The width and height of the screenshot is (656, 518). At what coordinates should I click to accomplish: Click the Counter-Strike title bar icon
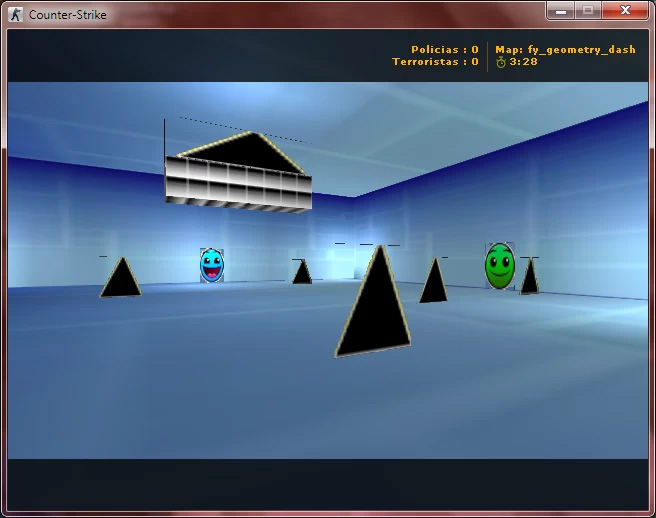[16, 15]
